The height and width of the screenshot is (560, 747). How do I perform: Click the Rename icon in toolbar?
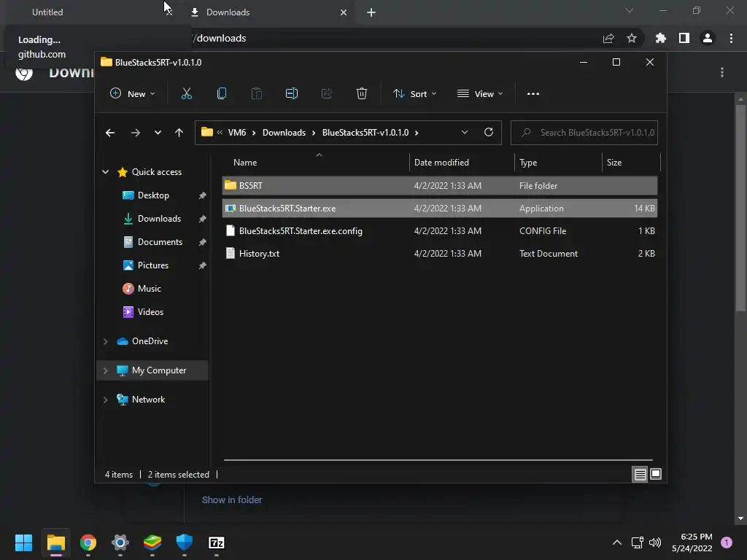[x=292, y=93]
